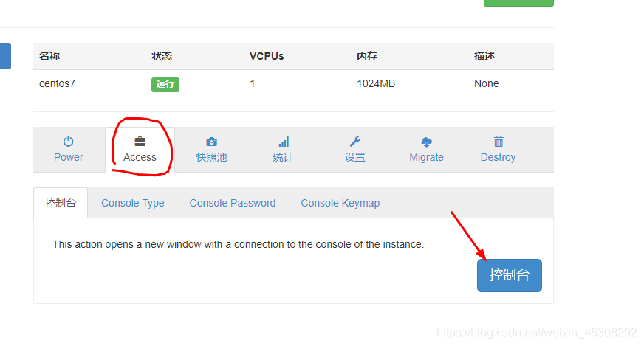This screenshot has width=644, height=346.
Task: Click the bar chart 统计 icon
Action: tap(284, 142)
